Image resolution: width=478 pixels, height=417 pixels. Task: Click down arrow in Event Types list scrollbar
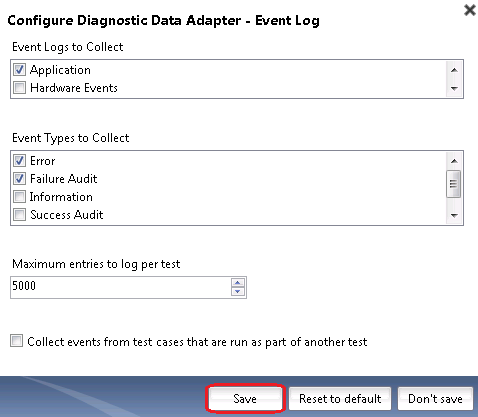(454, 215)
